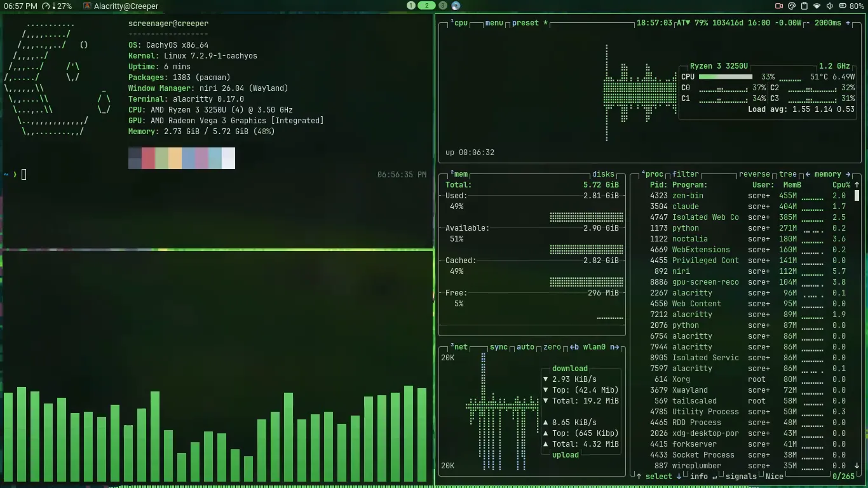Click zero option in net box
Image resolution: width=868 pixels, height=488 pixels.
552,347
